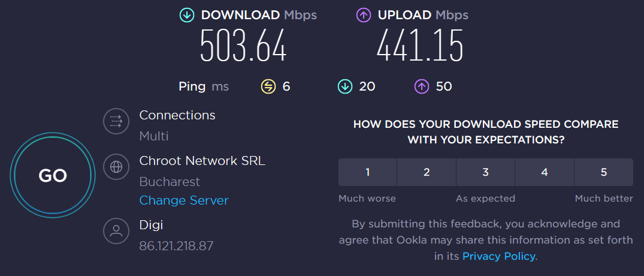Click the upload arrow icon beside UPLOAD
This screenshot has width=644, height=276.
click(364, 16)
